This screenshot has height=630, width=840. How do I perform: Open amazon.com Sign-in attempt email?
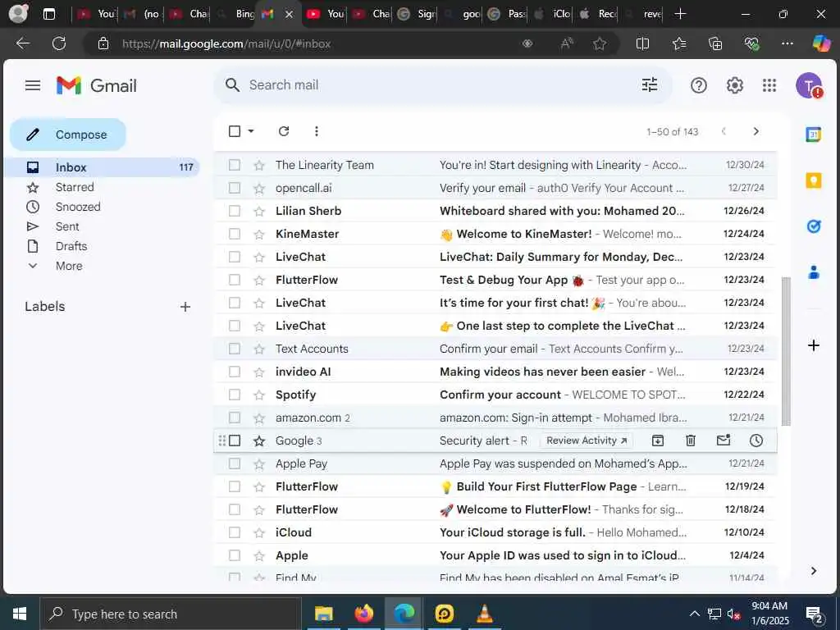(x=495, y=418)
